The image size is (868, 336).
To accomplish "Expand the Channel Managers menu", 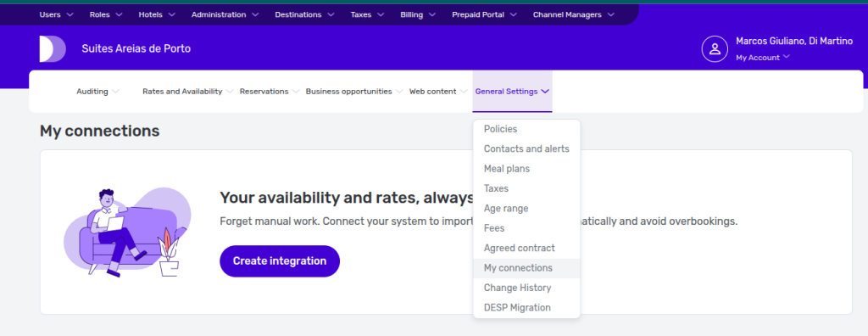I will [574, 15].
